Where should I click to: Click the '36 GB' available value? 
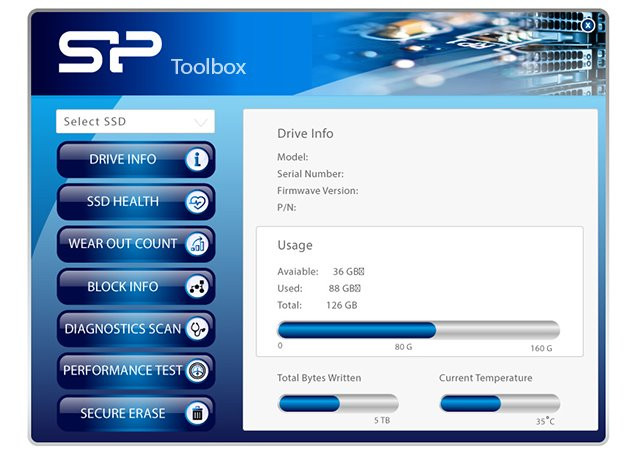click(x=348, y=271)
